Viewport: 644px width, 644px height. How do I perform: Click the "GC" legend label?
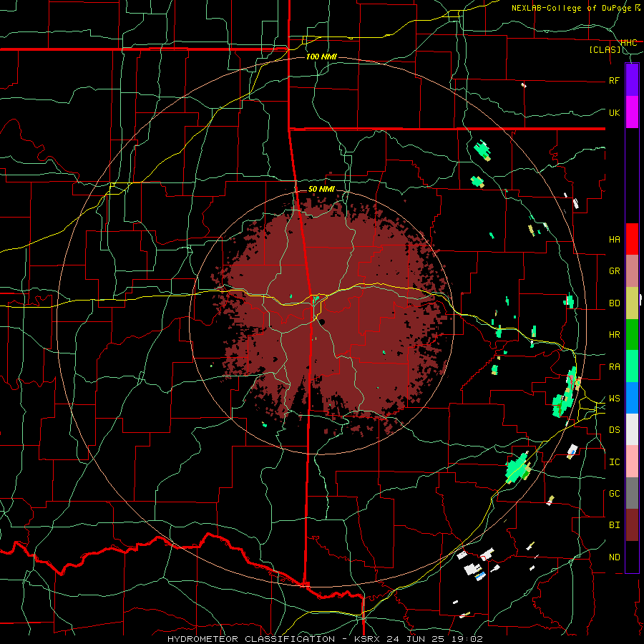(614, 494)
